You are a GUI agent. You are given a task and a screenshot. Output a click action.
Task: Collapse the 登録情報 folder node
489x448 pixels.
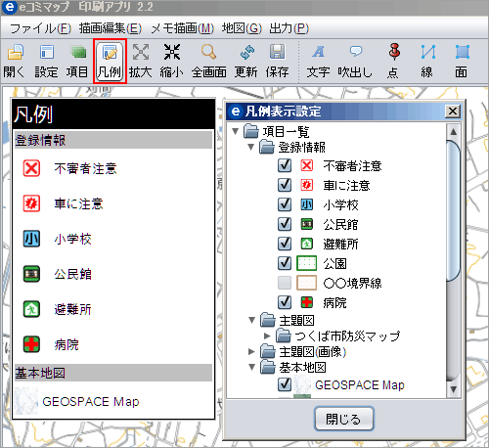(x=250, y=147)
